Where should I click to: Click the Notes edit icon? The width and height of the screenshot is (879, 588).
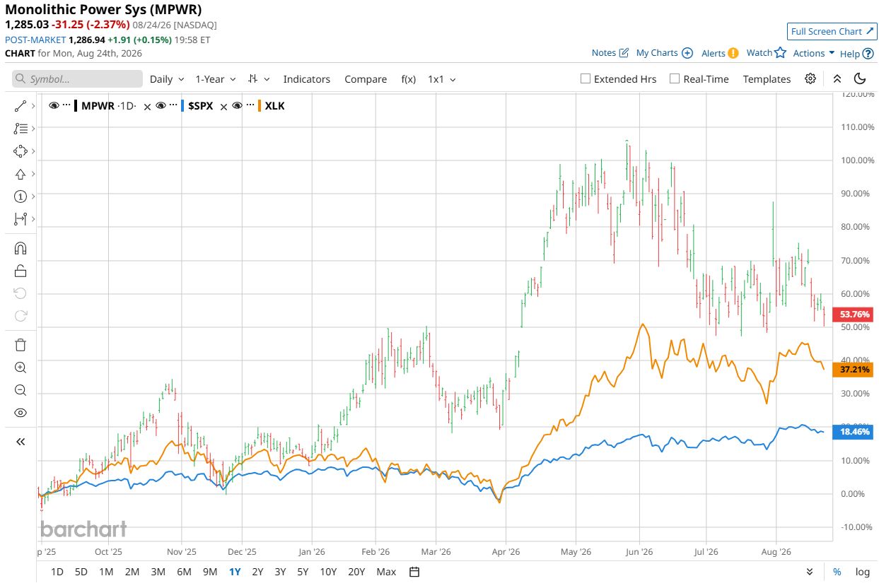624,53
